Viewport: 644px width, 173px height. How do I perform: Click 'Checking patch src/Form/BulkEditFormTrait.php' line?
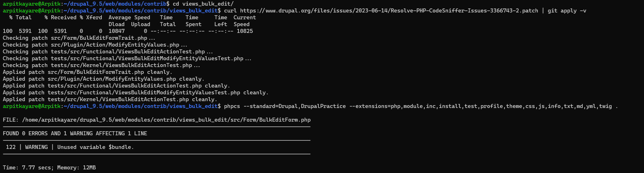(79, 38)
